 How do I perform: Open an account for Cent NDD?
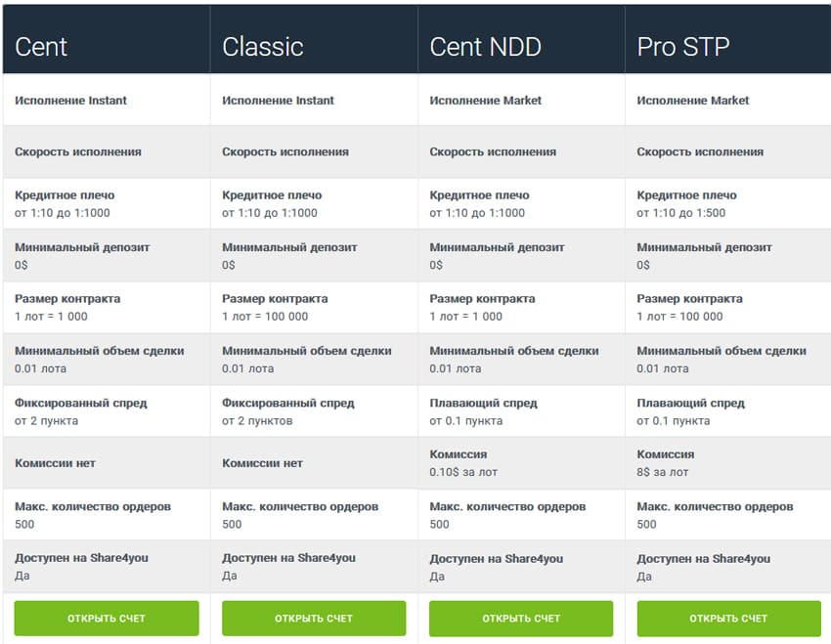coord(521,619)
